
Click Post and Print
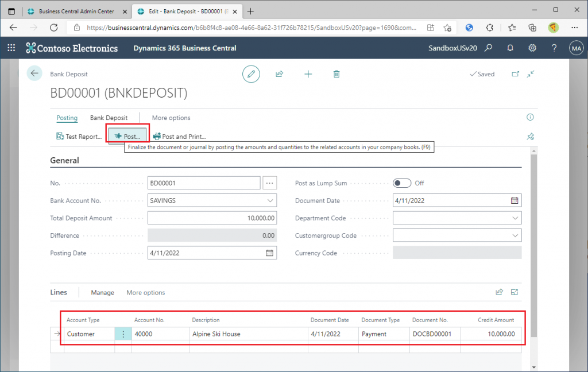pyautogui.click(x=180, y=137)
